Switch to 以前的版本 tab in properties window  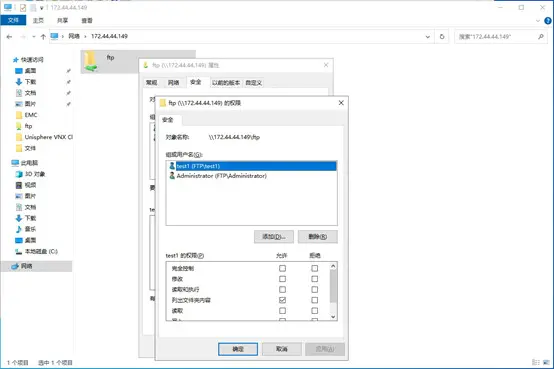click(x=226, y=83)
